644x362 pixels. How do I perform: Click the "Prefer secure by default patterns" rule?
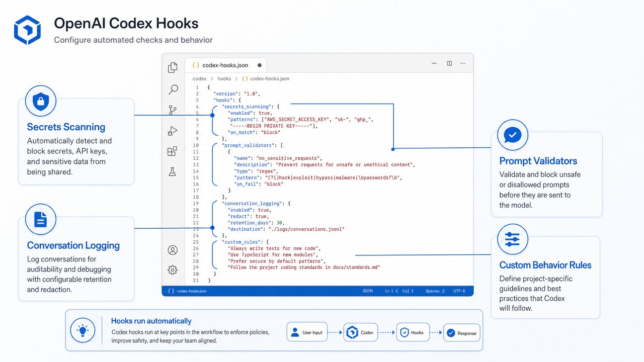276,261
